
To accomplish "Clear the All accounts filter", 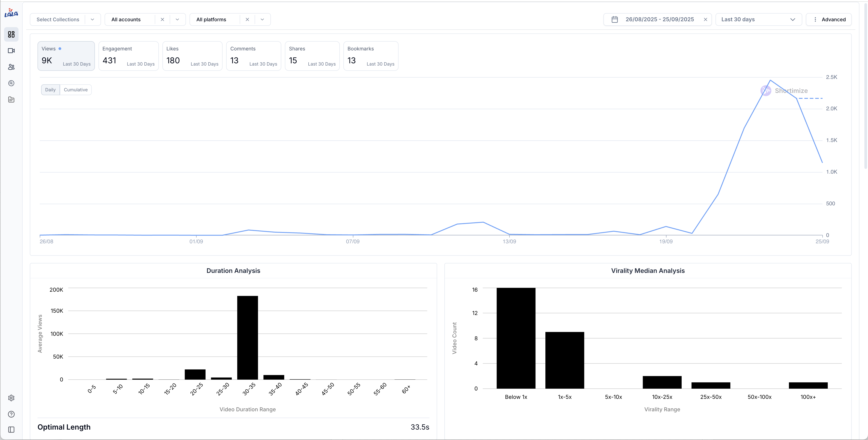I will pyautogui.click(x=162, y=19).
